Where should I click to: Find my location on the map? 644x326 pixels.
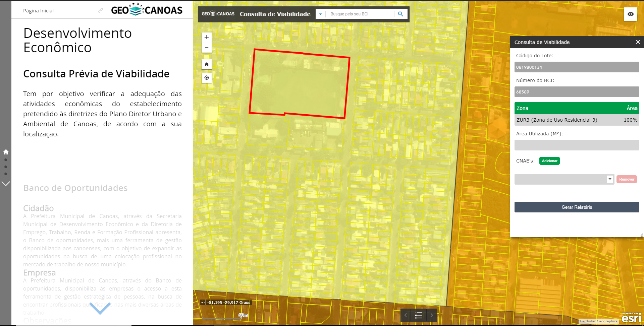coord(207,78)
